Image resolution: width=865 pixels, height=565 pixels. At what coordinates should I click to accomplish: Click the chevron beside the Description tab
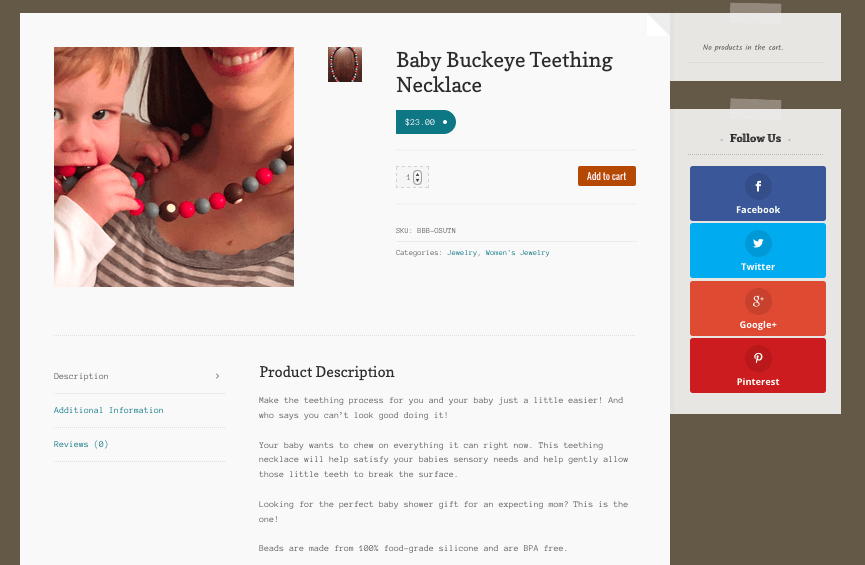[217, 376]
